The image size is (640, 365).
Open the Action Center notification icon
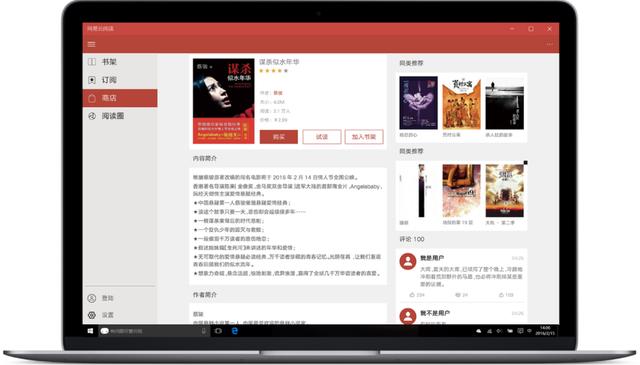[x=520, y=331]
